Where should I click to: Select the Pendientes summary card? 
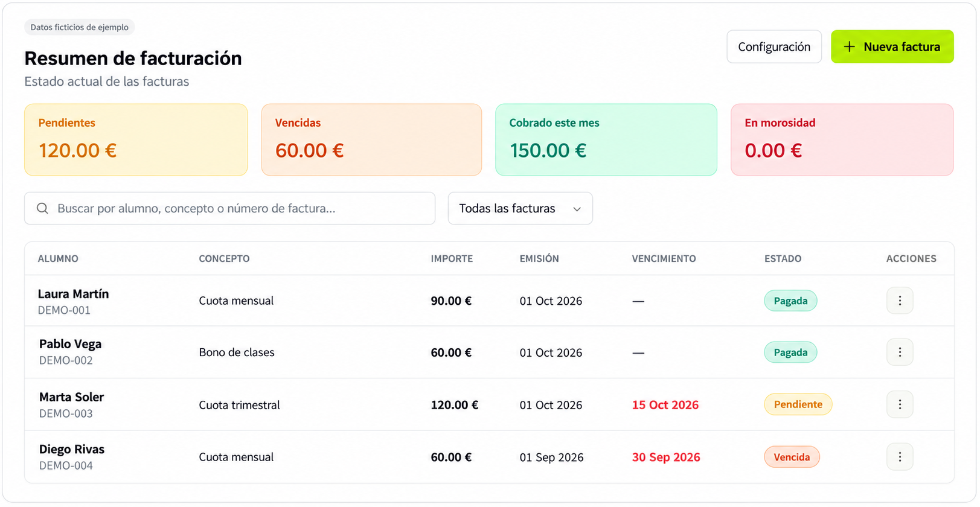tap(136, 139)
